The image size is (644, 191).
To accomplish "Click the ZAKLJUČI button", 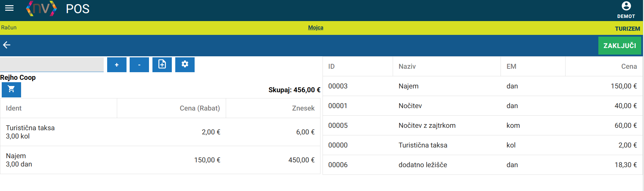I will pos(619,46).
